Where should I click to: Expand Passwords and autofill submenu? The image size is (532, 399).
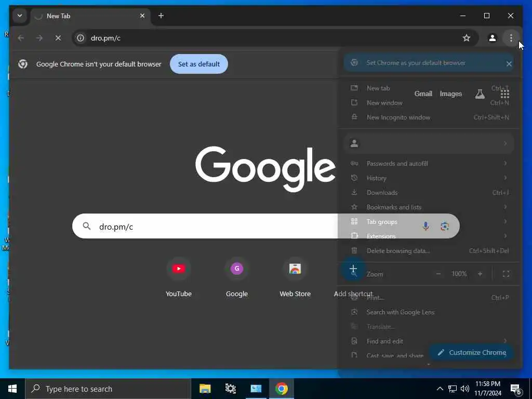pos(429,164)
